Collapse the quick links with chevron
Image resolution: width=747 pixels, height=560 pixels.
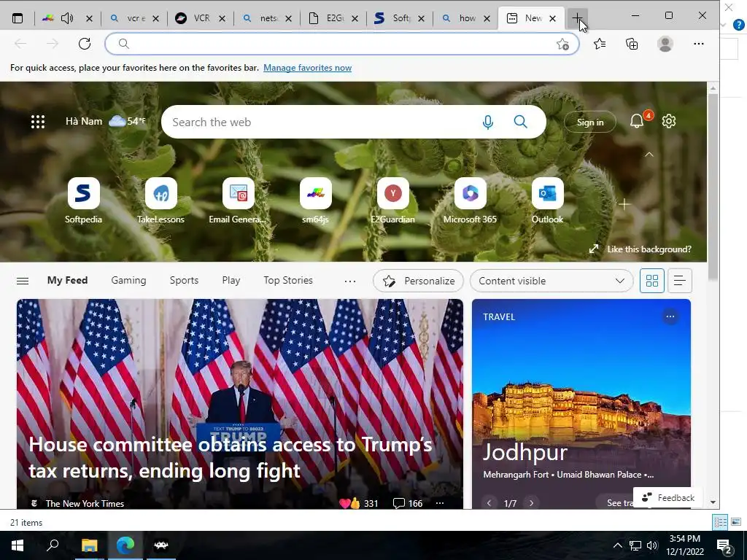click(x=649, y=155)
